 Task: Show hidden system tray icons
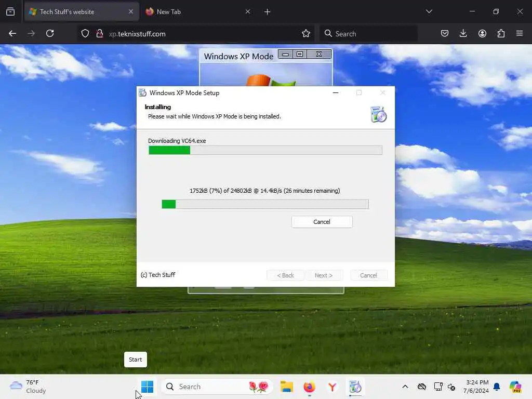pos(405,387)
